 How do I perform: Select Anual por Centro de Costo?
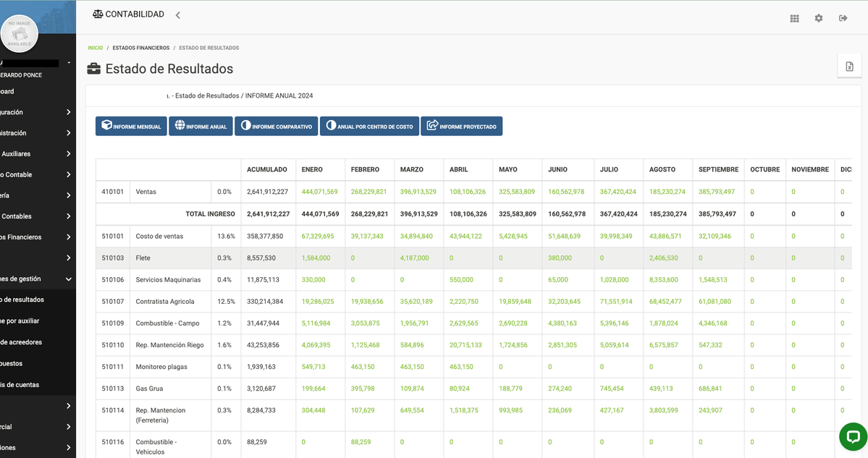(369, 126)
